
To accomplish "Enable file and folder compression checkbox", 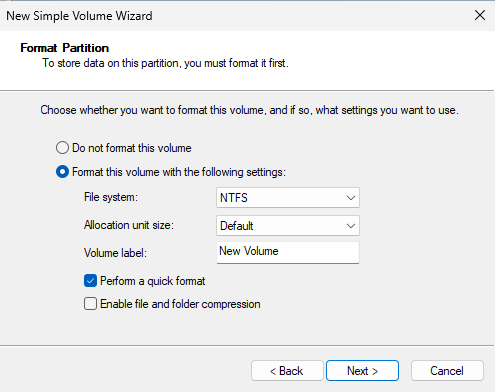I will 90,304.
